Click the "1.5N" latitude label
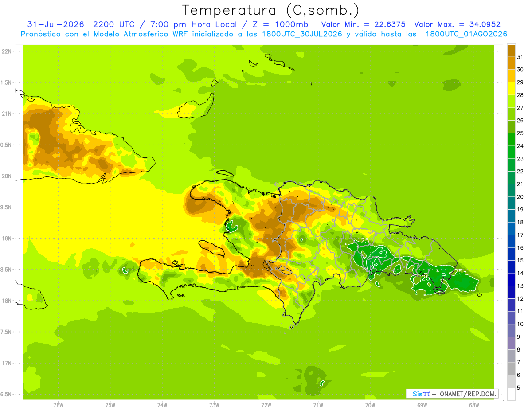The image size is (532, 411). 7,82
